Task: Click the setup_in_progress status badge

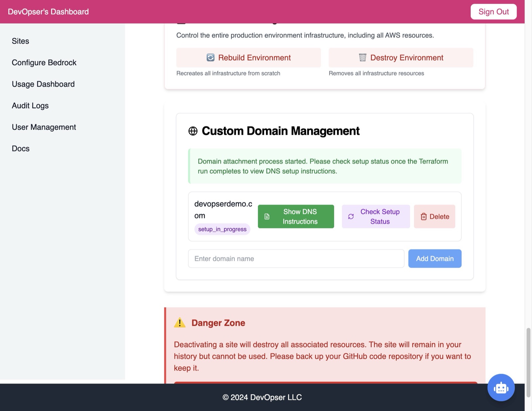Action: coord(222,229)
